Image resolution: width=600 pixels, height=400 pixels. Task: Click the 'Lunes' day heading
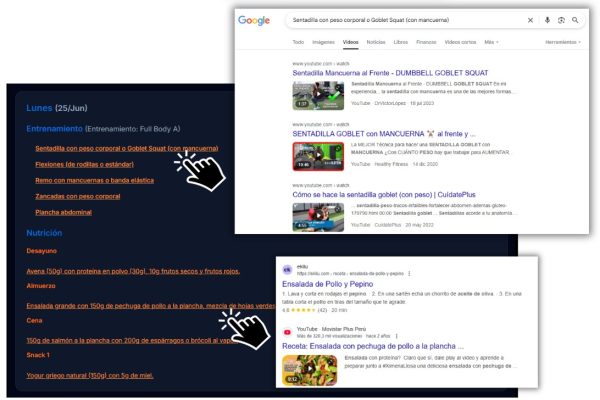point(39,108)
